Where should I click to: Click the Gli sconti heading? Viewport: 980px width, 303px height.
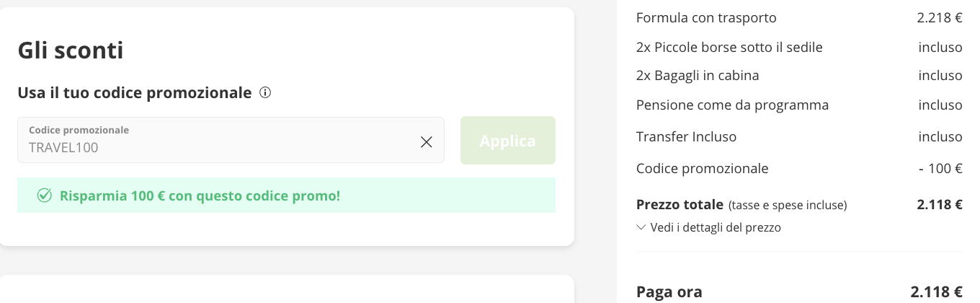point(71,50)
